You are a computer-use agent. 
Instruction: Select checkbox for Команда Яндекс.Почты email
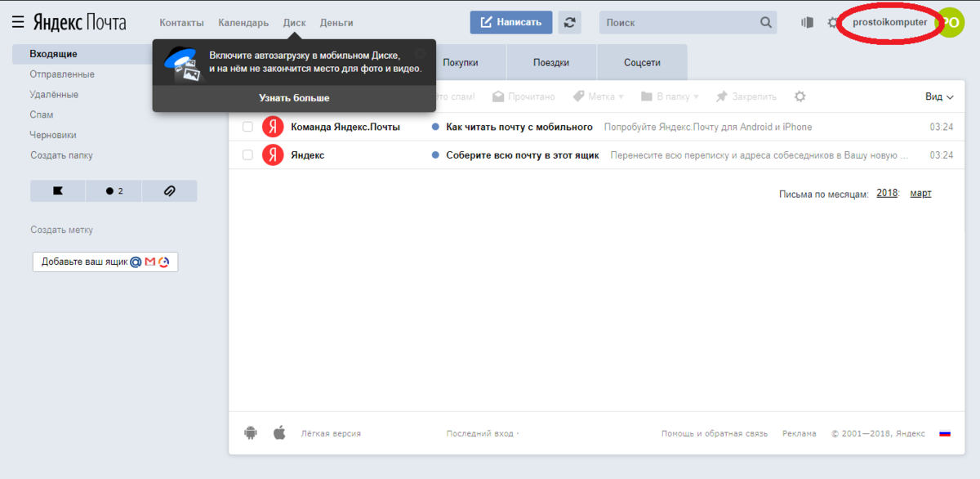coord(247,127)
